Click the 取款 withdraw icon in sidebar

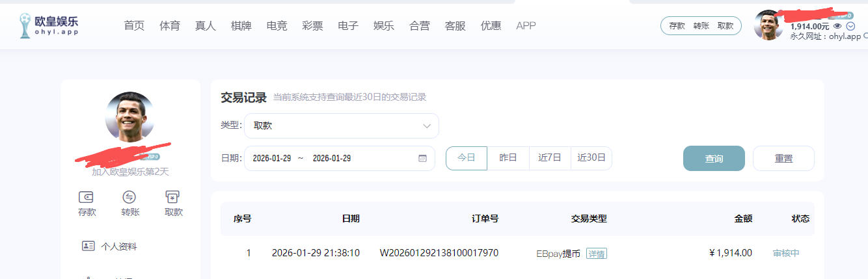coord(172,197)
